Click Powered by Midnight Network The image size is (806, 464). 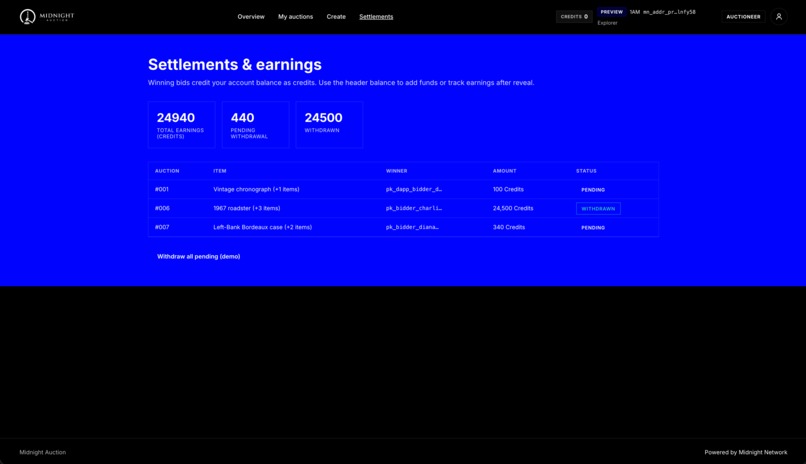coord(746,452)
